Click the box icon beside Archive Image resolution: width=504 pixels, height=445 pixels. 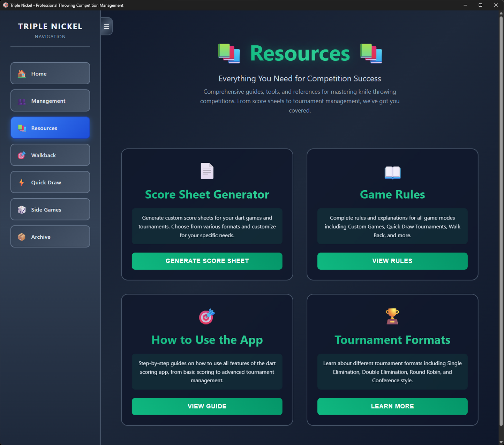22,237
